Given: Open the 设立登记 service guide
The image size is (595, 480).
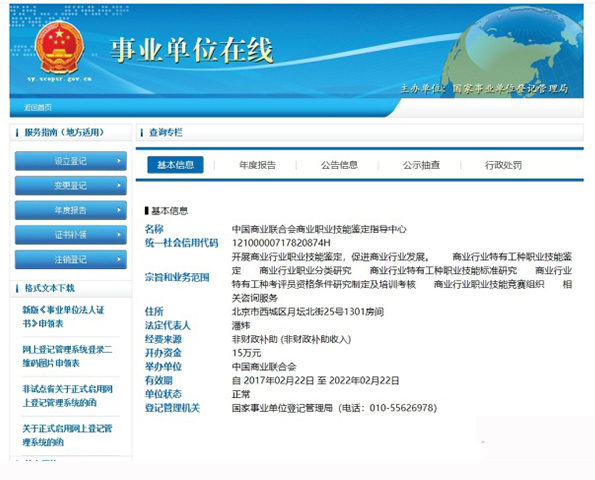Looking at the screenshot, I should [x=71, y=161].
